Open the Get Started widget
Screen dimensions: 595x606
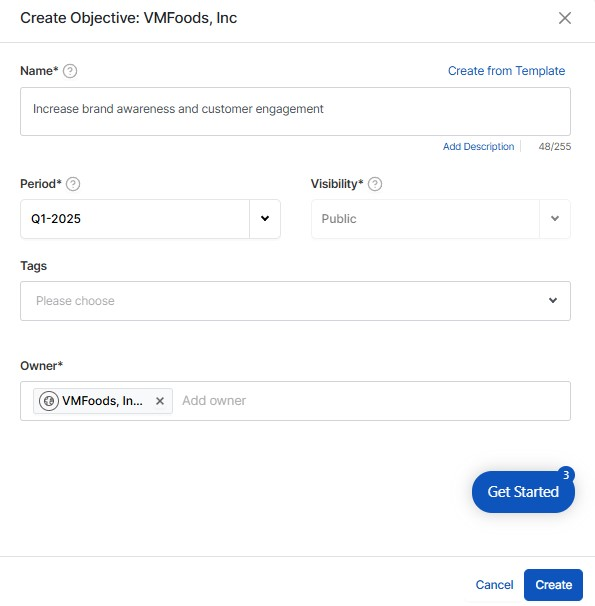click(x=523, y=492)
